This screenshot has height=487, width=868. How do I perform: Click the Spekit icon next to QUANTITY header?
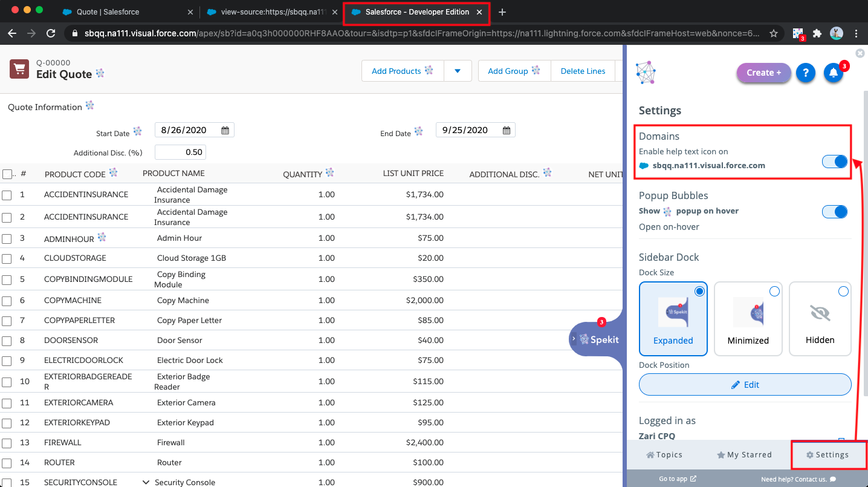coord(329,172)
